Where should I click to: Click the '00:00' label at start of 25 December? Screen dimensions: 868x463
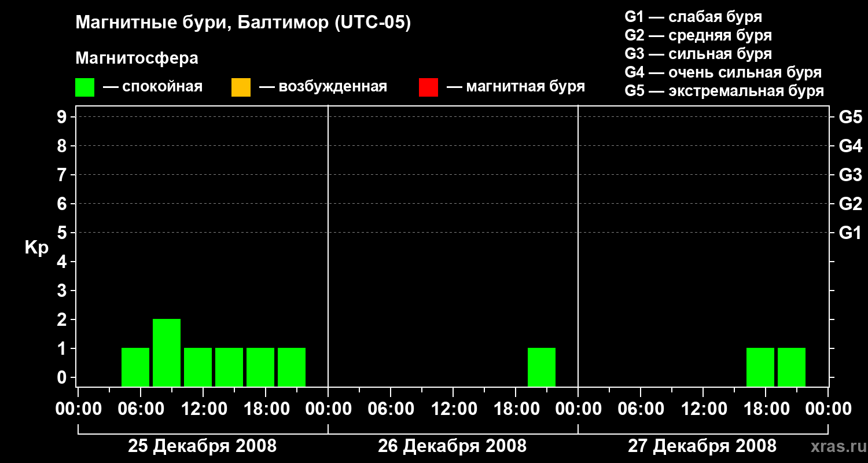[78, 409]
